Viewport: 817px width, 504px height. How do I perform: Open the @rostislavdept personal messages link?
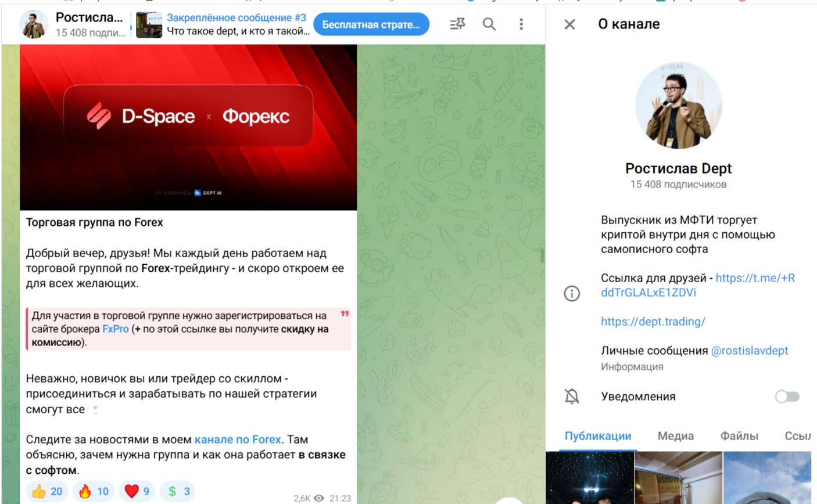(750, 351)
